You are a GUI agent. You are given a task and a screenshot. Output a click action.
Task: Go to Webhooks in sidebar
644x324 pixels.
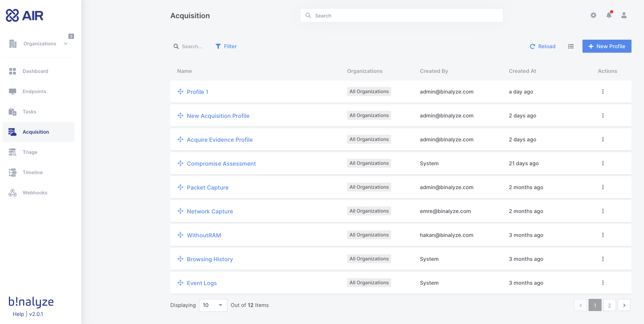[x=35, y=193]
